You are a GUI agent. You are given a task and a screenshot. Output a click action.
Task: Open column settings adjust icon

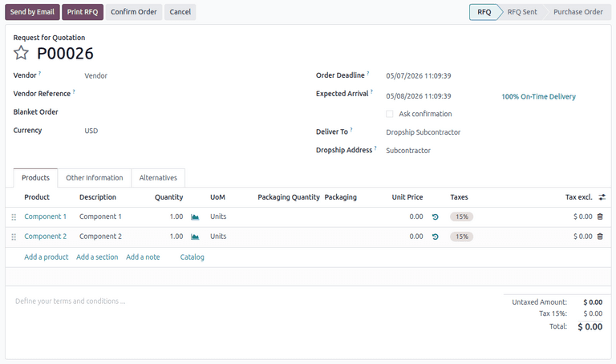602,197
